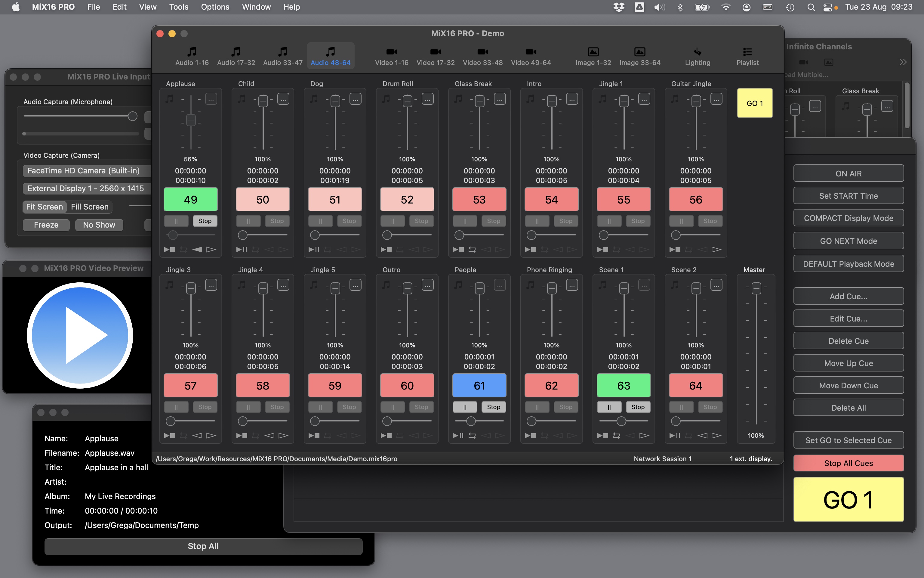Click the music note icon on Child channel
This screenshot has height=578, width=924.
click(242, 99)
